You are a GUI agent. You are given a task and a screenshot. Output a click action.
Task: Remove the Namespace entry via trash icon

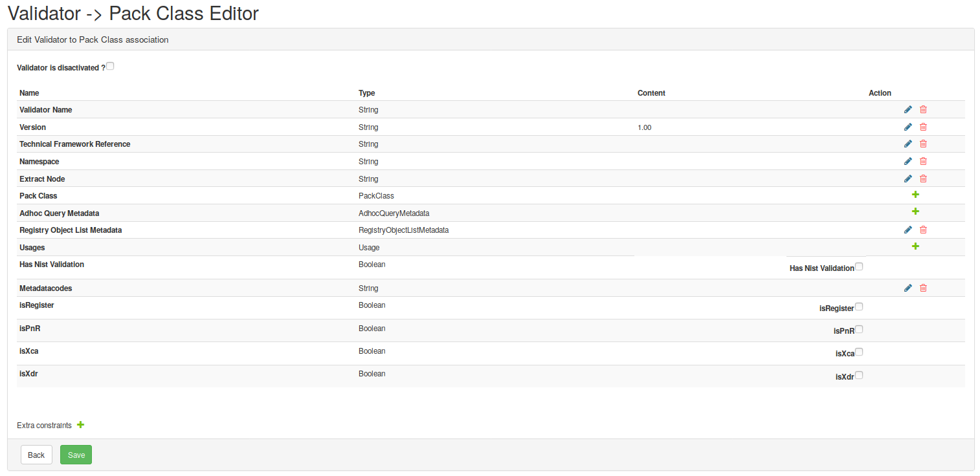pyautogui.click(x=923, y=162)
